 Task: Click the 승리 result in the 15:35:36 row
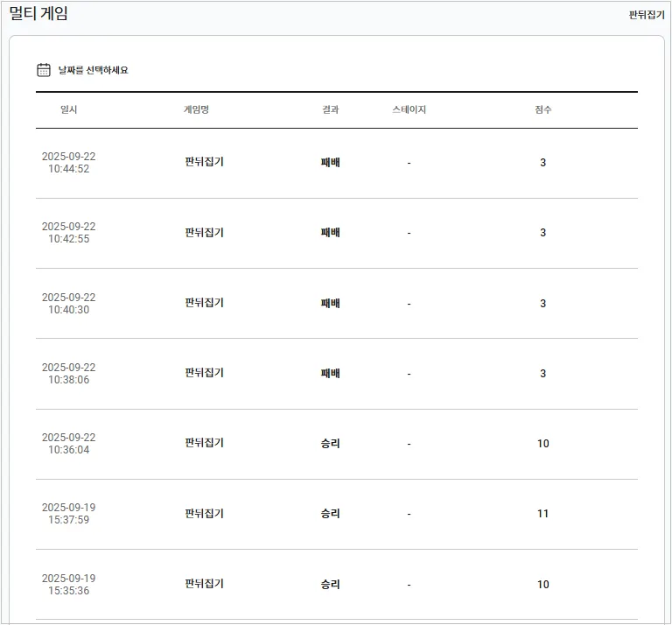tap(330, 584)
